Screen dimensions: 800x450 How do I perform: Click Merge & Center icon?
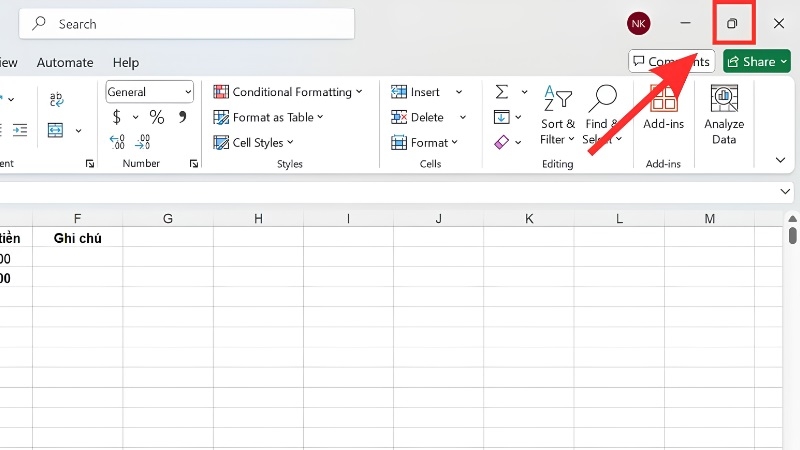pyautogui.click(x=55, y=131)
